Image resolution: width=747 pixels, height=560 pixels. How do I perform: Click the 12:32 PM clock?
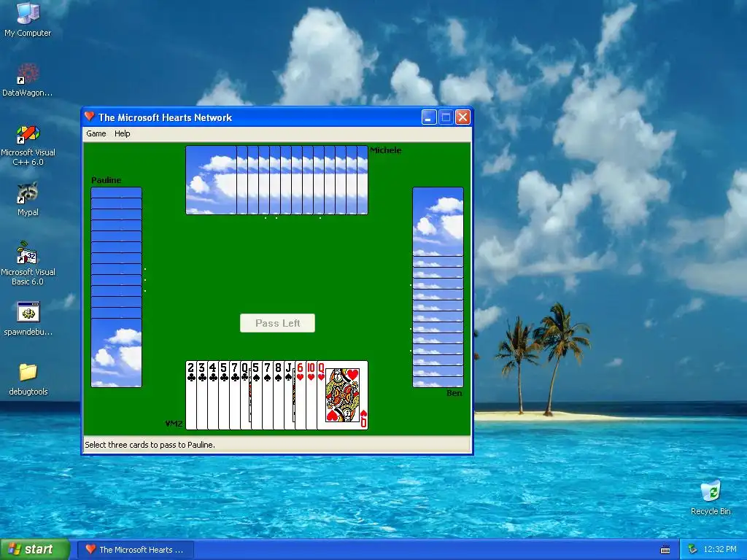tap(720, 550)
